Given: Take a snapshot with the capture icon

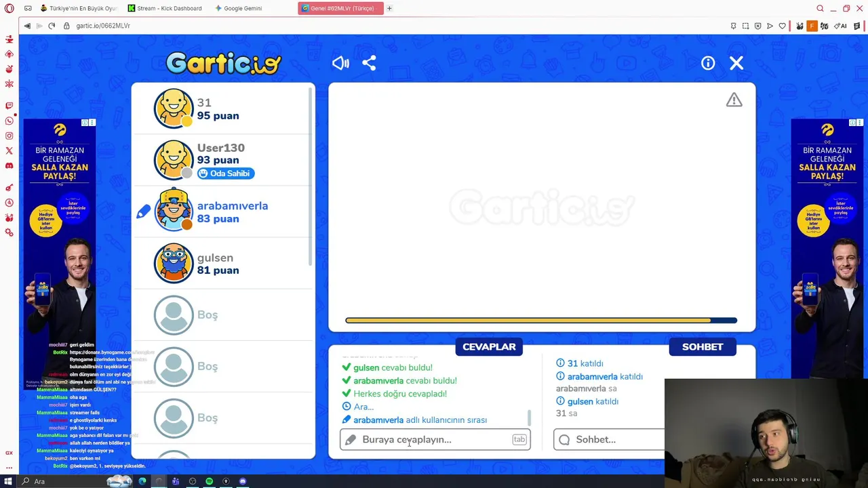Looking at the screenshot, I should 745,26.
